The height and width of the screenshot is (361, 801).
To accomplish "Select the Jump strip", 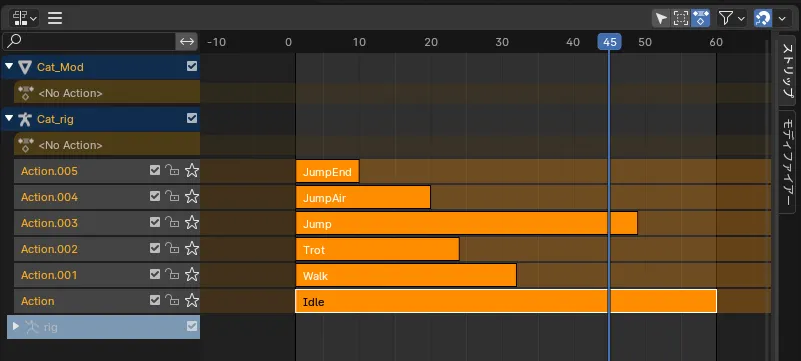I will point(466,224).
